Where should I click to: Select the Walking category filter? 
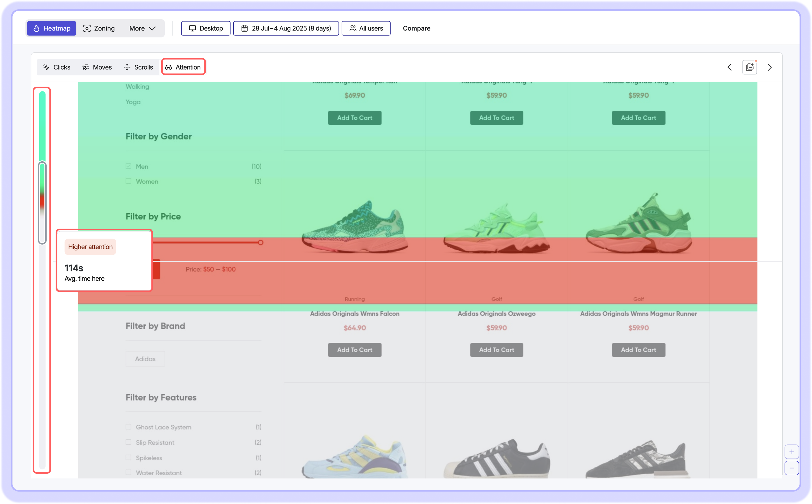coord(137,87)
